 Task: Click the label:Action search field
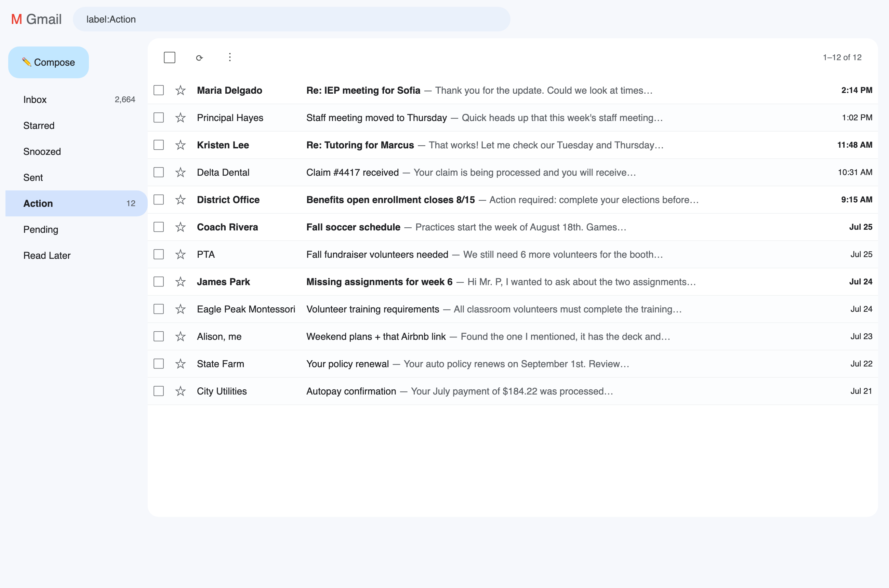click(291, 19)
